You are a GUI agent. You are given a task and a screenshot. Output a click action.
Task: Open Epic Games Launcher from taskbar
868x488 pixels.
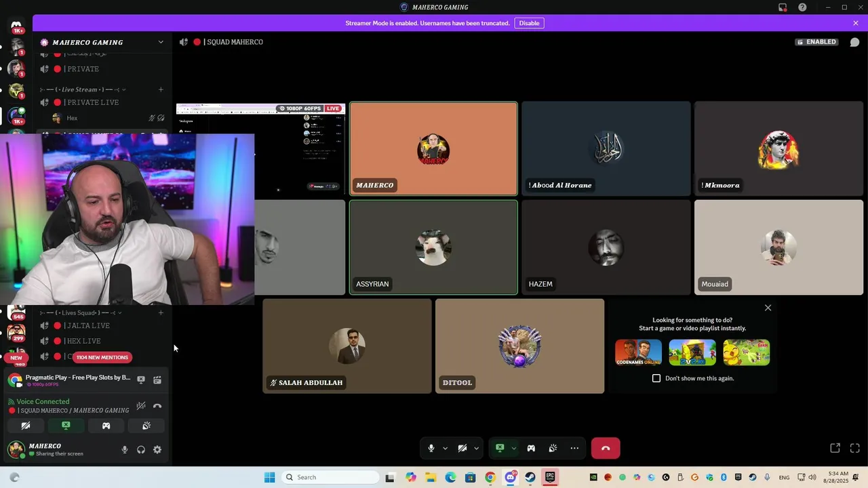coord(550,477)
